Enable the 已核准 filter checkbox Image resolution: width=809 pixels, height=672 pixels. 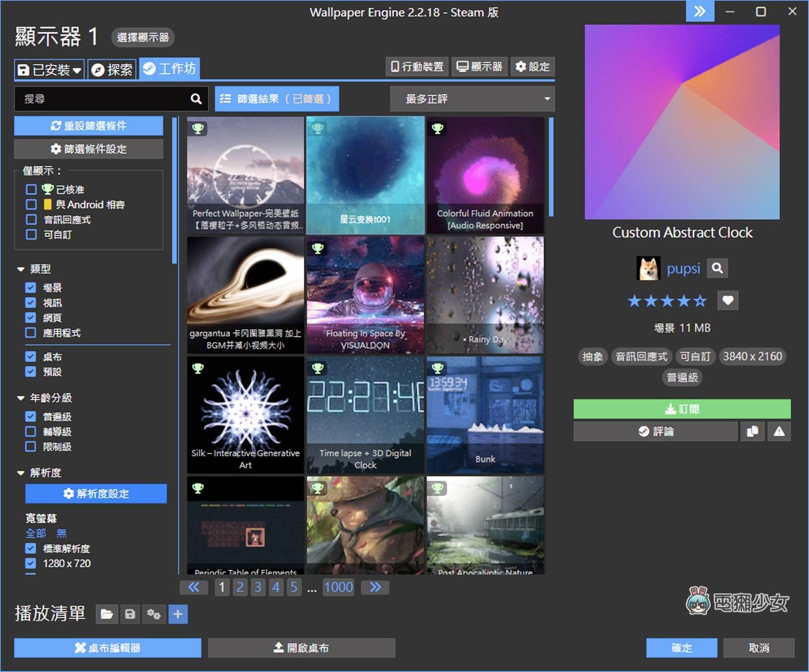[x=31, y=189]
